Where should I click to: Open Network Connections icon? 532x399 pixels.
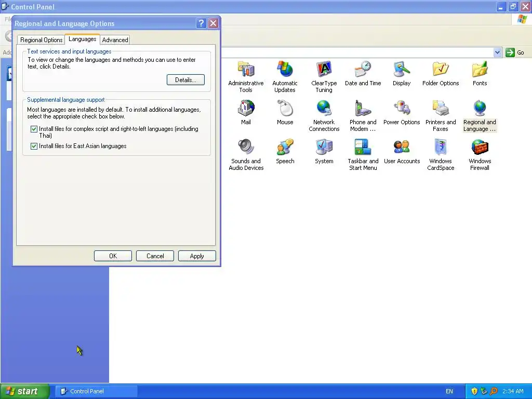click(324, 116)
